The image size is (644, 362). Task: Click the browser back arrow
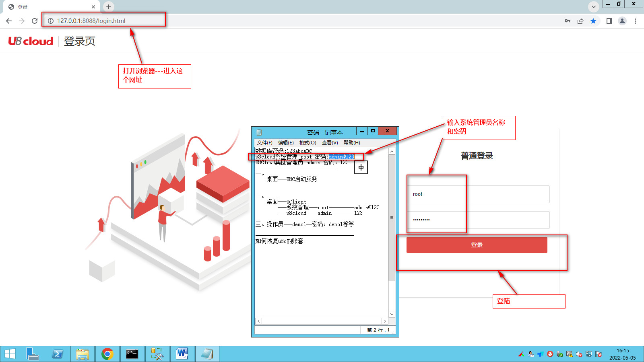(x=9, y=21)
